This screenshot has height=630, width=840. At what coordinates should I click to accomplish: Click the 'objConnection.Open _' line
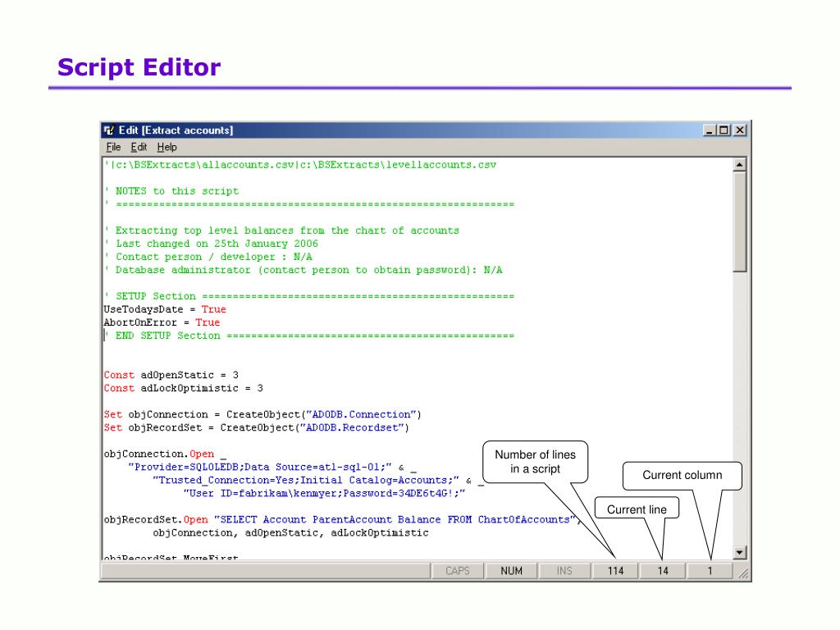165,454
